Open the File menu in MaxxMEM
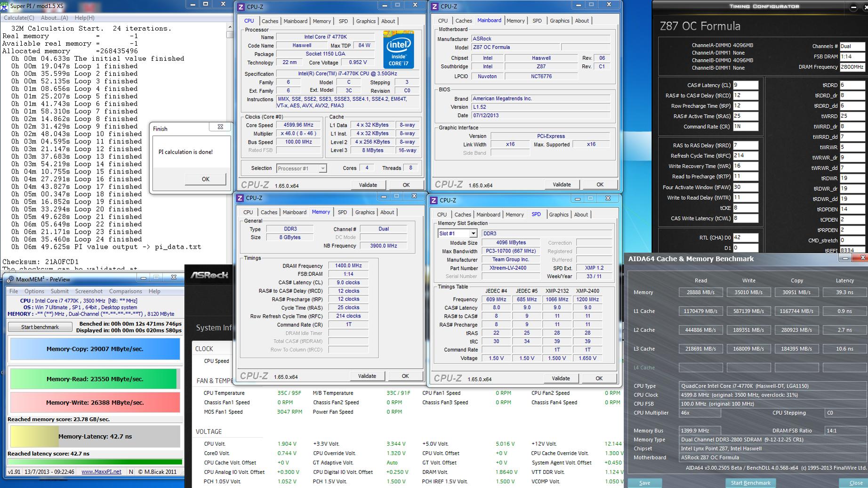The image size is (868, 488). pos(14,291)
